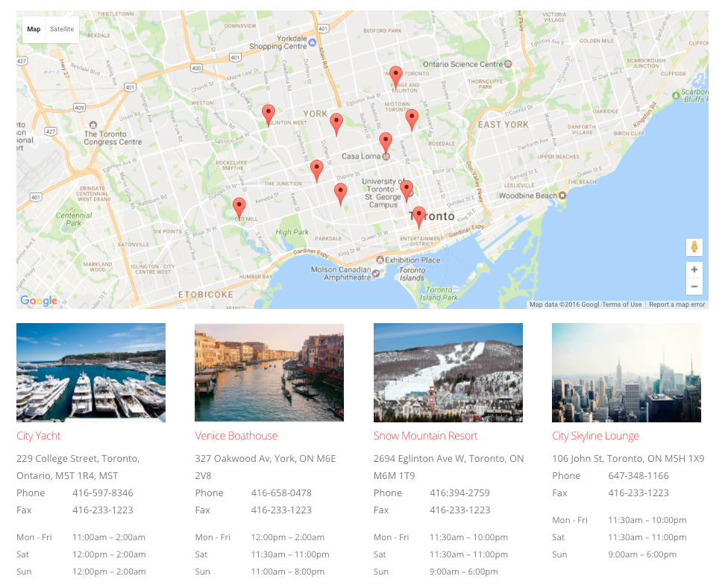The image size is (728, 585).
Task: Click the Toronto Congress Centre marker icon
Action: pyautogui.click(x=92, y=125)
